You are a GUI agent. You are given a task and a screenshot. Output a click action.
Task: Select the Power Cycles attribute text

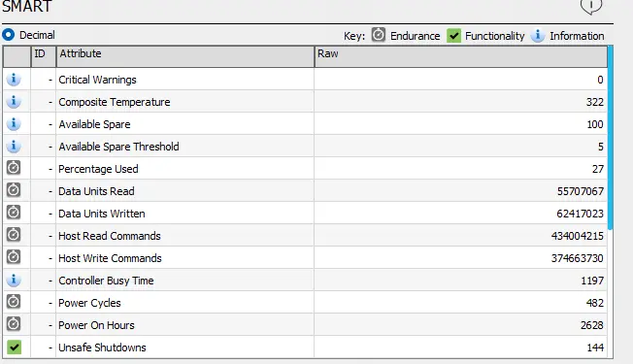tap(89, 303)
